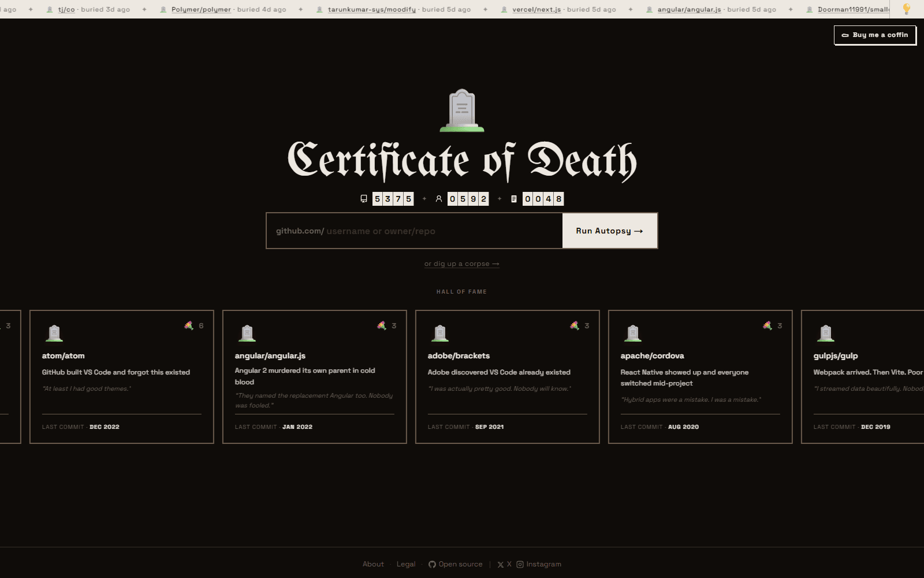Viewport: 924px width, 578px height.
Task: Open the gulpjs/gulp card title
Action: (x=836, y=356)
